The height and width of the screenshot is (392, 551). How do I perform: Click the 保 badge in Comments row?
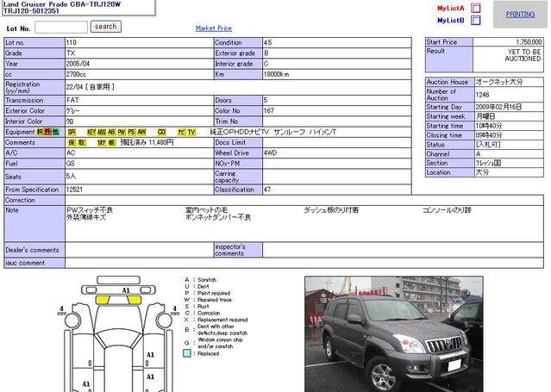[72, 143]
